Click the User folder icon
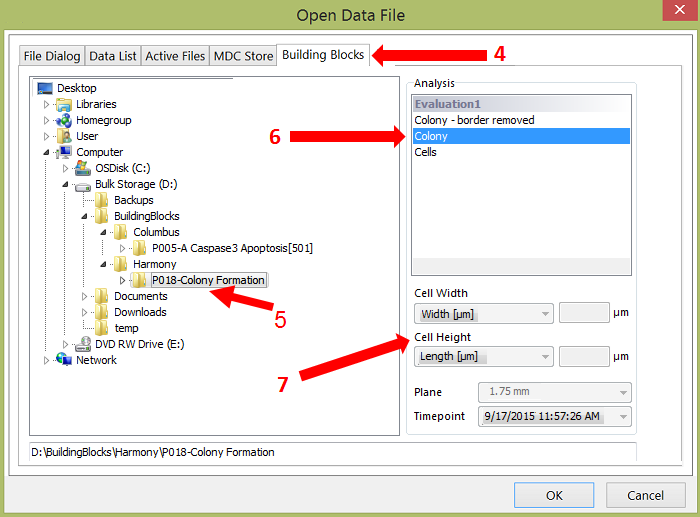Viewport: 700px width, 517px height. click(65, 136)
